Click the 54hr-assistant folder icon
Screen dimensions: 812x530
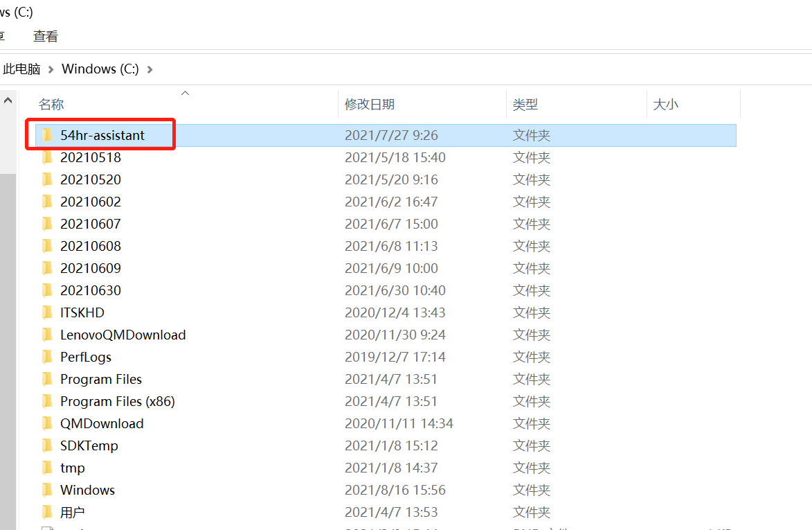(47, 135)
